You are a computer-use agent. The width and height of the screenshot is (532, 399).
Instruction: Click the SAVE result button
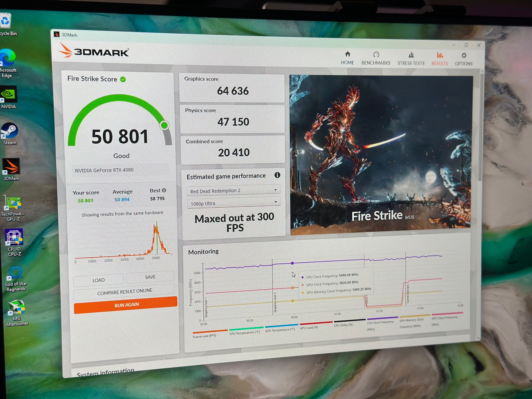point(150,277)
